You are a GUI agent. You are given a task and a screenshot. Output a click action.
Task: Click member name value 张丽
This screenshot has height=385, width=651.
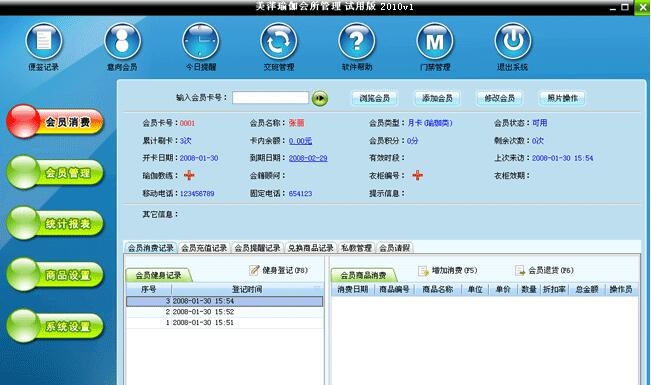click(296, 123)
